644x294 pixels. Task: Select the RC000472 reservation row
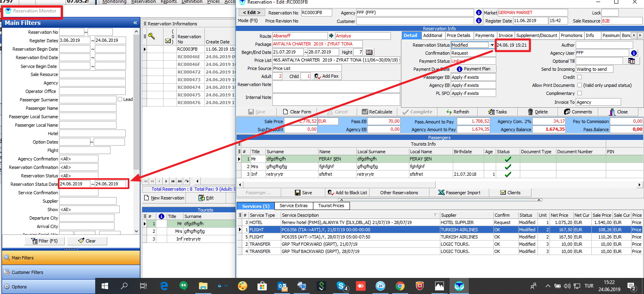189,72
